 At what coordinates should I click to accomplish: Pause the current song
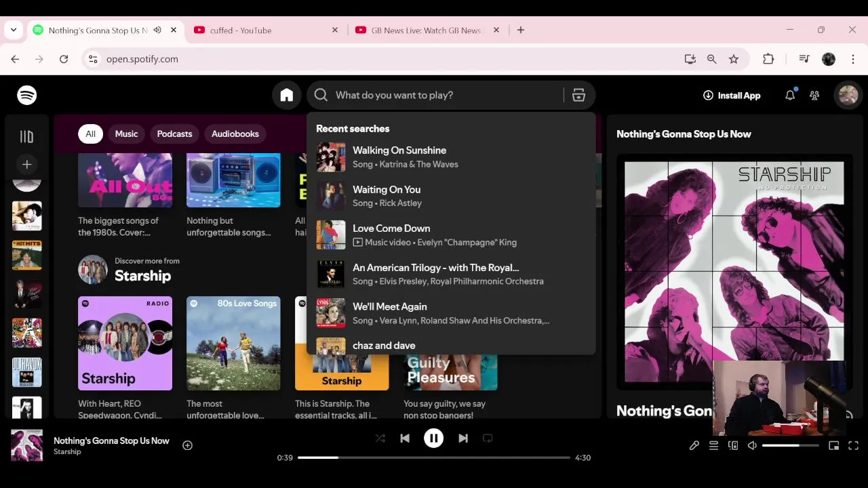433,439
